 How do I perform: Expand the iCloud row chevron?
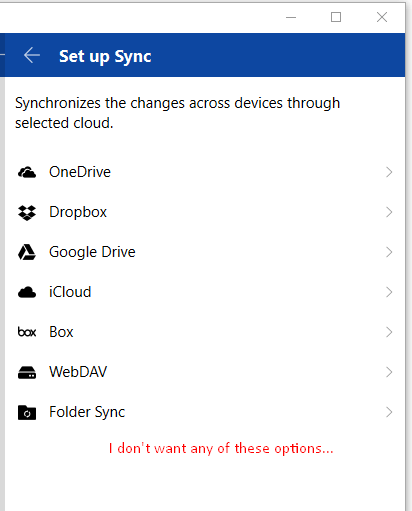[x=389, y=292]
